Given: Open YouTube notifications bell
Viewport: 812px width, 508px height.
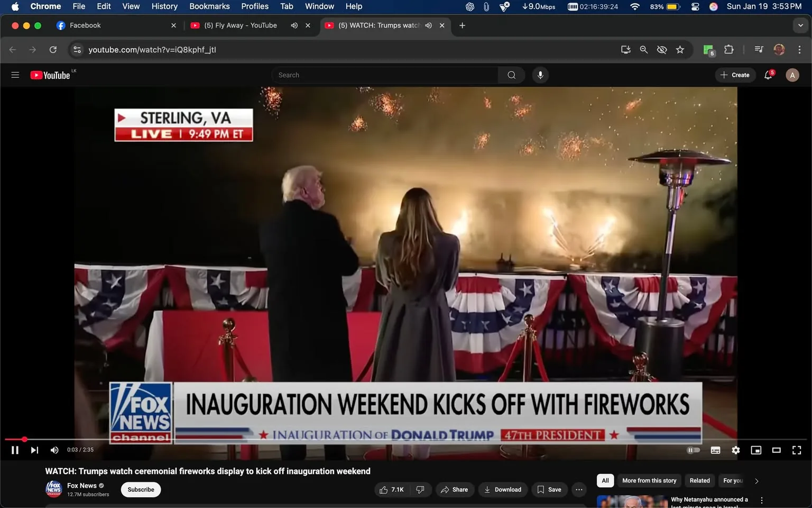Looking at the screenshot, I should pos(768,75).
